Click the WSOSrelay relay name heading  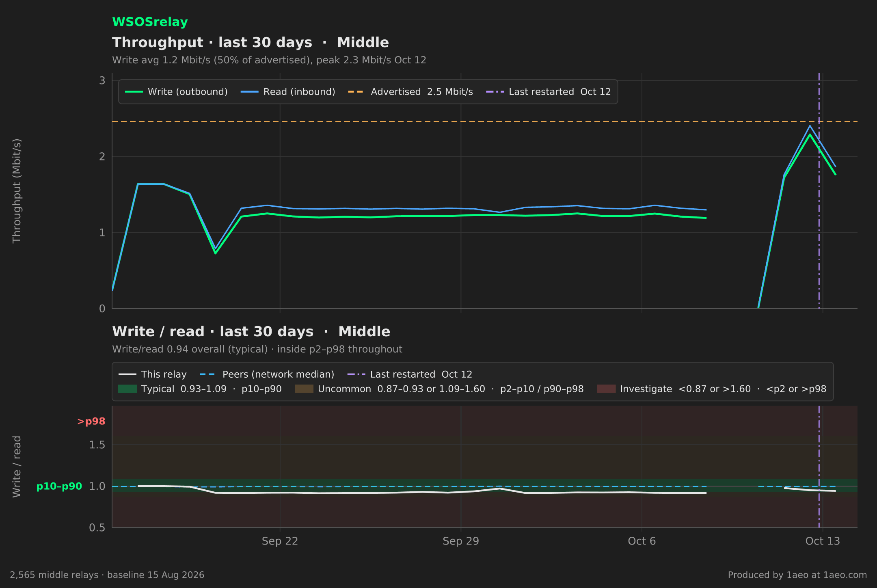coord(150,22)
